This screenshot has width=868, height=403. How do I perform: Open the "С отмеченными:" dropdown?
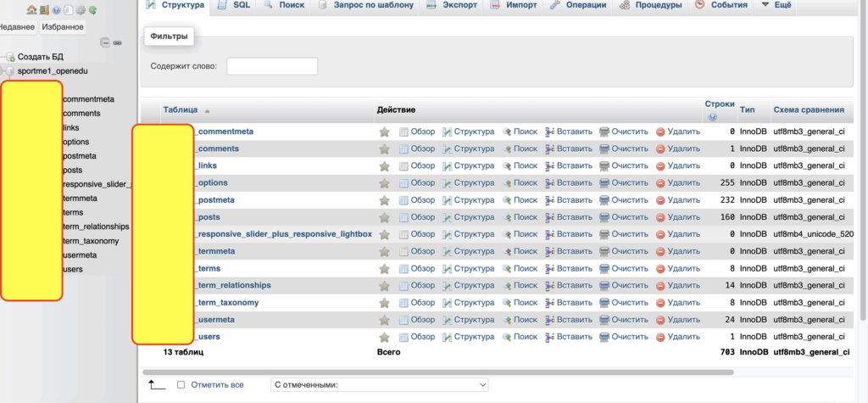pyautogui.click(x=379, y=385)
